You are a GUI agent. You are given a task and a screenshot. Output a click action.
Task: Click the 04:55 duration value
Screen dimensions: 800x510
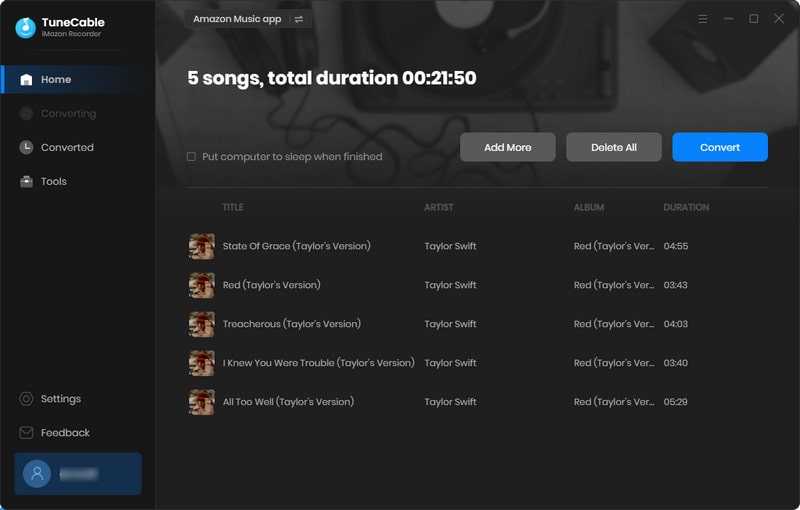pyautogui.click(x=676, y=246)
